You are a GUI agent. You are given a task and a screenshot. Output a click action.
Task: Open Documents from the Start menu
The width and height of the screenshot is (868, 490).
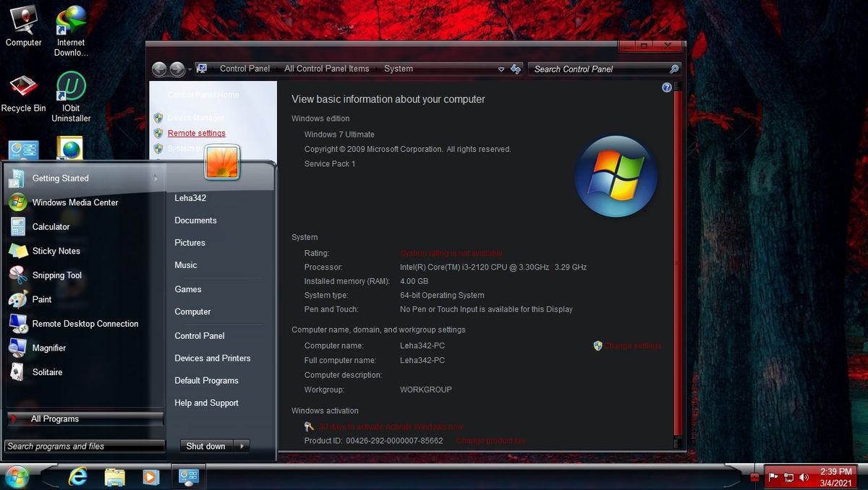[x=195, y=220]
